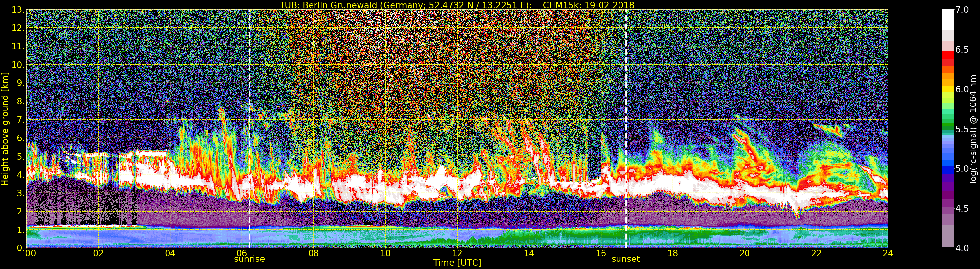Click the 'Time [UTC]' axis label
The width and height of the screenshot is (980, 269).
coord(457,263)
